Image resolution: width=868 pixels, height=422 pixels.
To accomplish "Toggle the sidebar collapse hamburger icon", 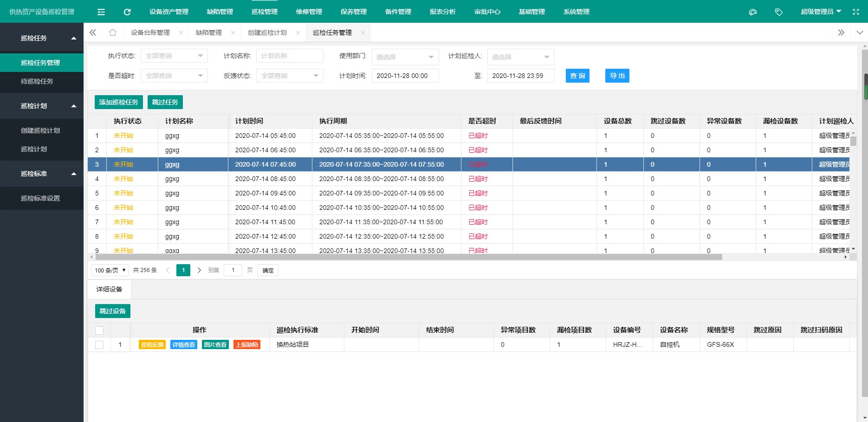I will [101, 12].
